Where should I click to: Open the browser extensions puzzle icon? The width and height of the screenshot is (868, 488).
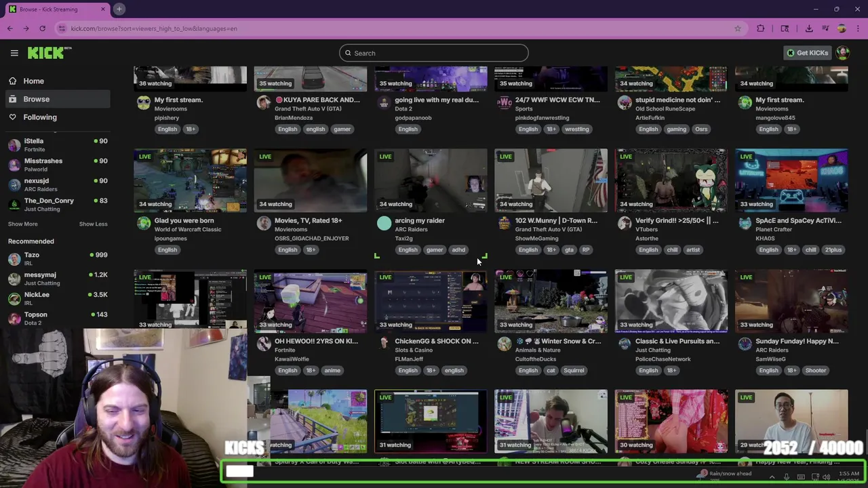tap(760, 28)
